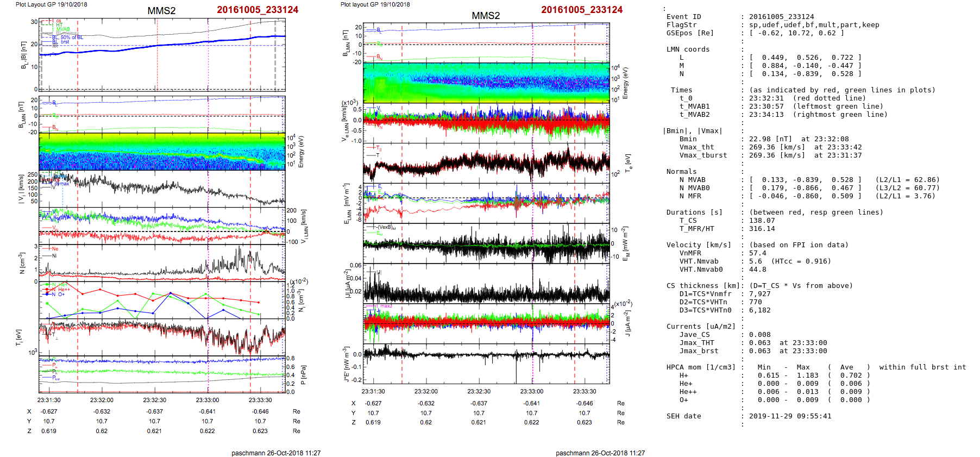Click the red 20161005_233124 label above right plot
This screenshot has width=980, height=457.
(x=582, y=10)
